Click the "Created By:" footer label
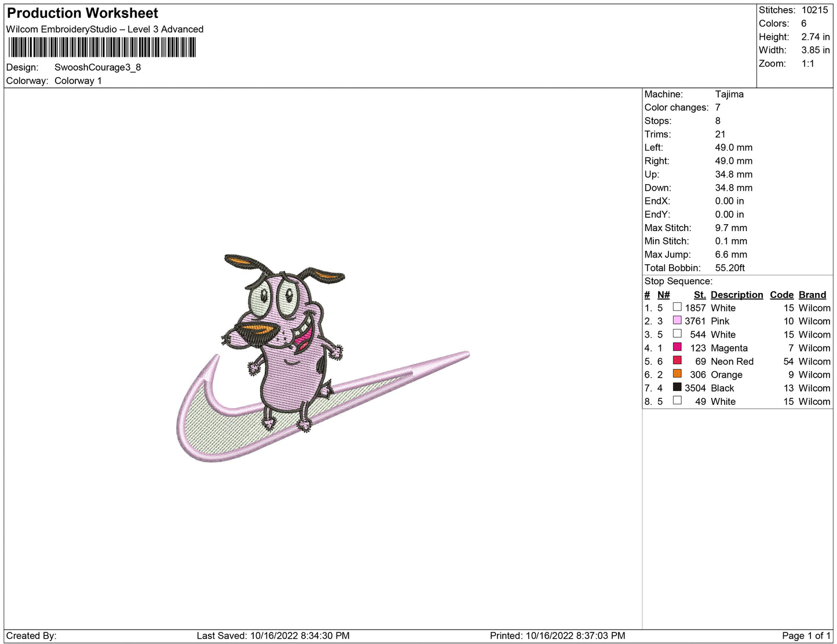The height and width of the screenshot is (644, 837). coord(31,636)
